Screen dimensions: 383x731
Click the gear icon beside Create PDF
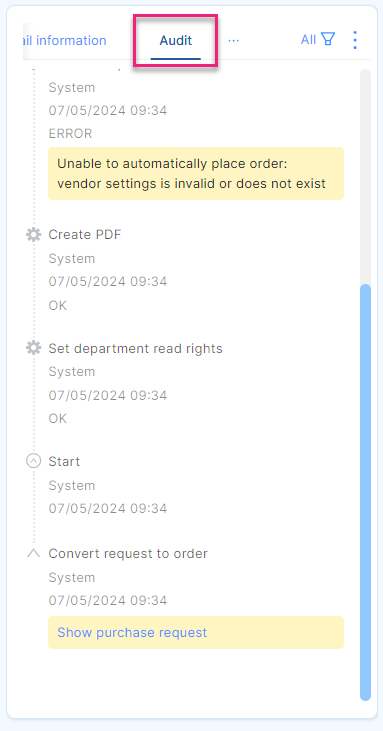click(x=33, y=234)
